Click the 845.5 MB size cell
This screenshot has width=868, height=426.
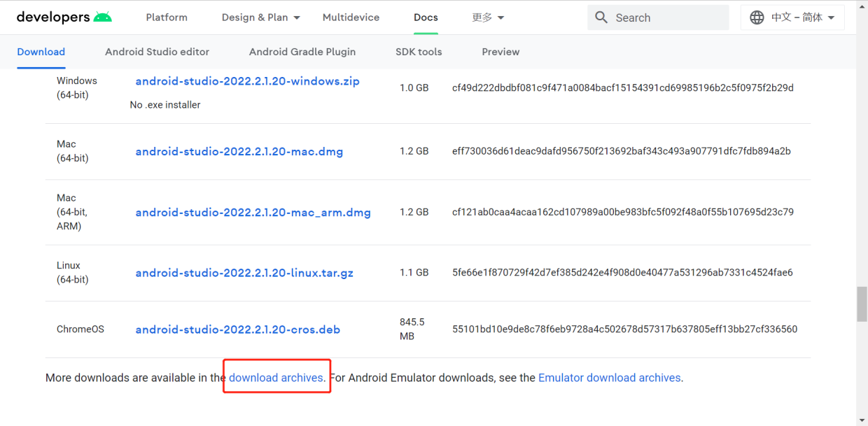(412, 329)
